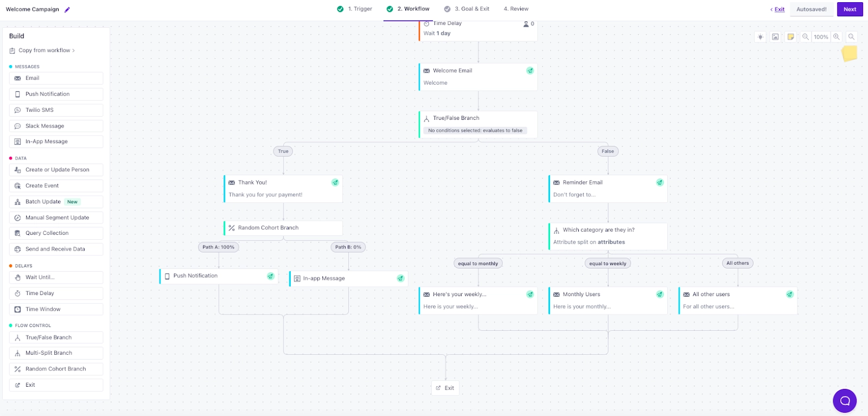Expand the Copy from workflow options
Viewport: 868px width, 416px height.
46,50
